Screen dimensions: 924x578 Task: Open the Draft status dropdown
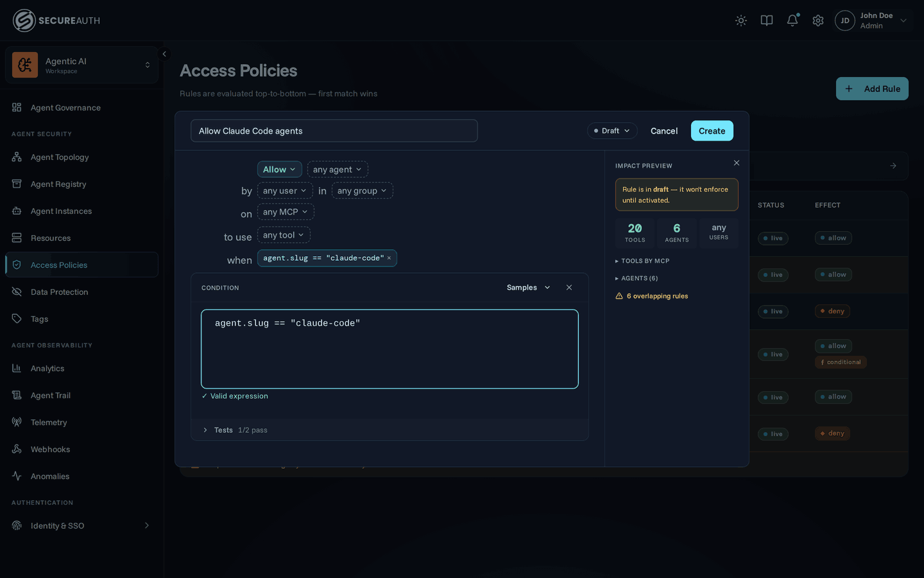click(x=612, y=131)
